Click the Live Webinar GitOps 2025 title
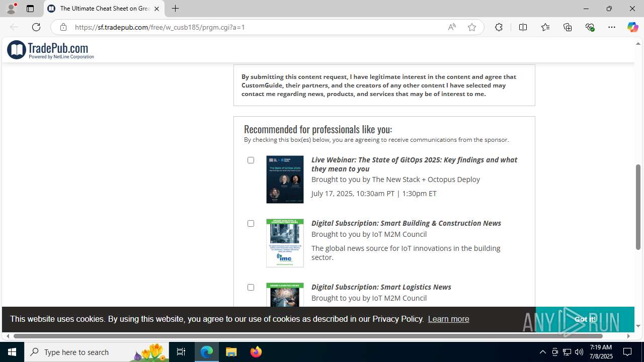 414,164
